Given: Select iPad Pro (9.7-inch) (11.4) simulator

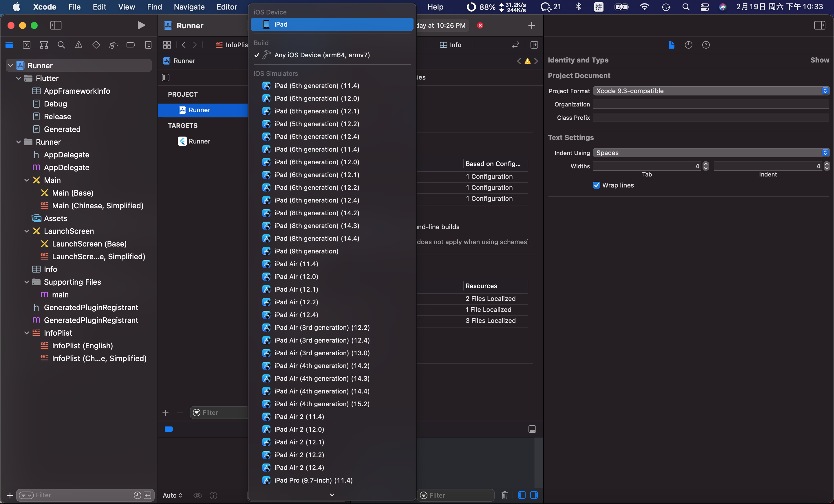Looking at the screenshot, I should [x=332, y=480].
